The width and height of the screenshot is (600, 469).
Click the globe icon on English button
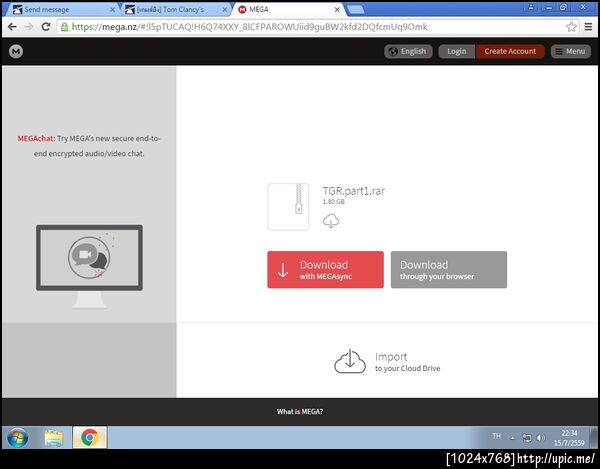tap(393, 51)
